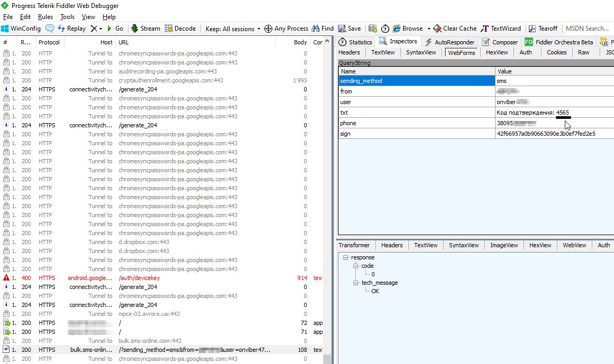Image resolution: width=614 pixels, height=364 pixels.
Task: Open the Tools menu
Action: 67,17
